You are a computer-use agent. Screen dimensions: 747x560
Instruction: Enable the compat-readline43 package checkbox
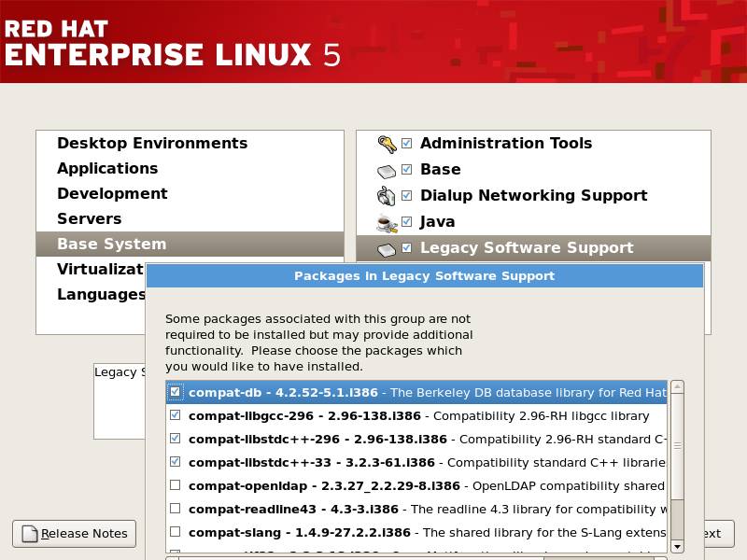click(175, 508)
